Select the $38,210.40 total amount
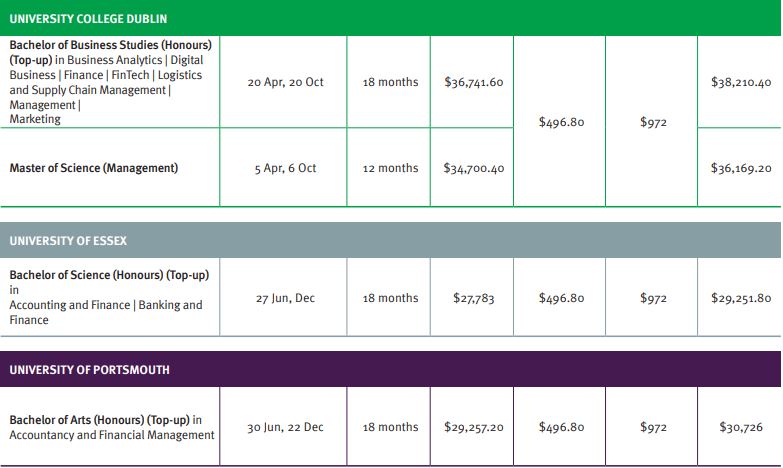 pyautogui.click(x=741, y=82)
